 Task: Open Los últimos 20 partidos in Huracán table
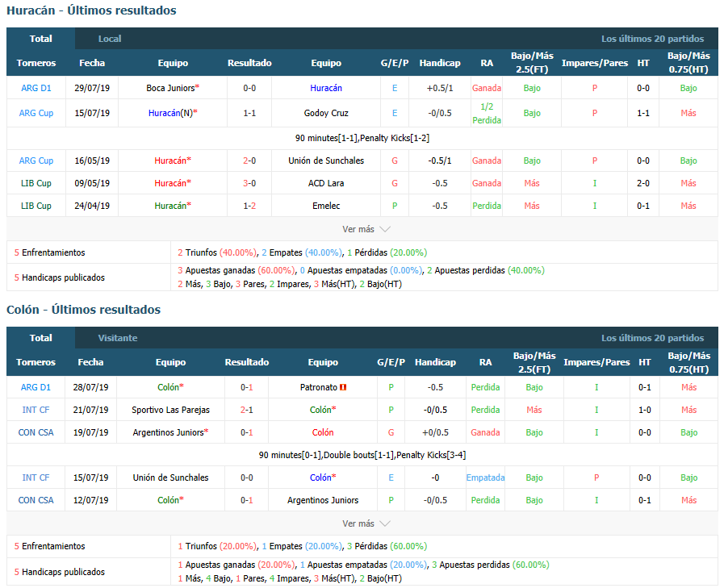coord(652,39)
